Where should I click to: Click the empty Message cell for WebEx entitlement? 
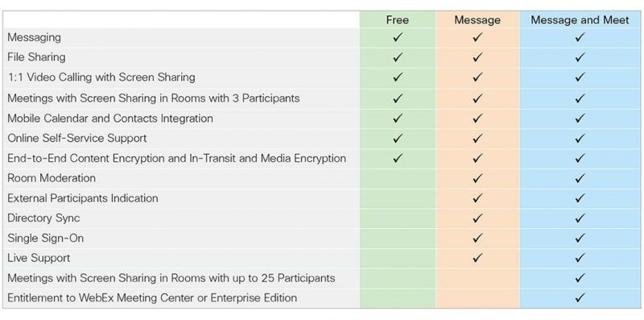click(477, 297)
